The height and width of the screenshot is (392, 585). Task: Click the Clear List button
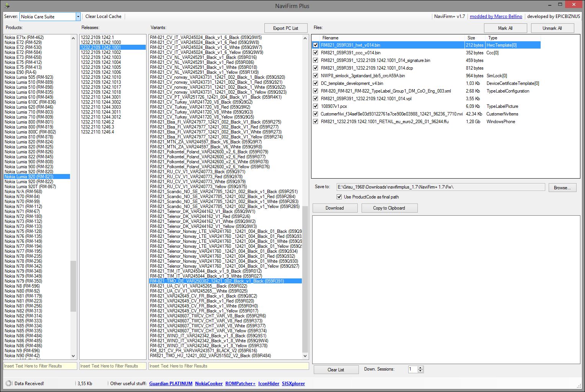336,370
